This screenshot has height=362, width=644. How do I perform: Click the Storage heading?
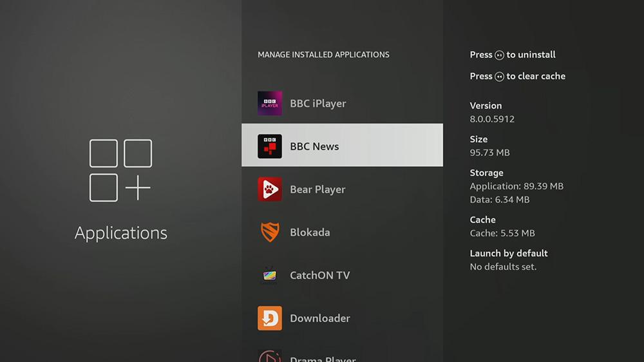point(486,173)
